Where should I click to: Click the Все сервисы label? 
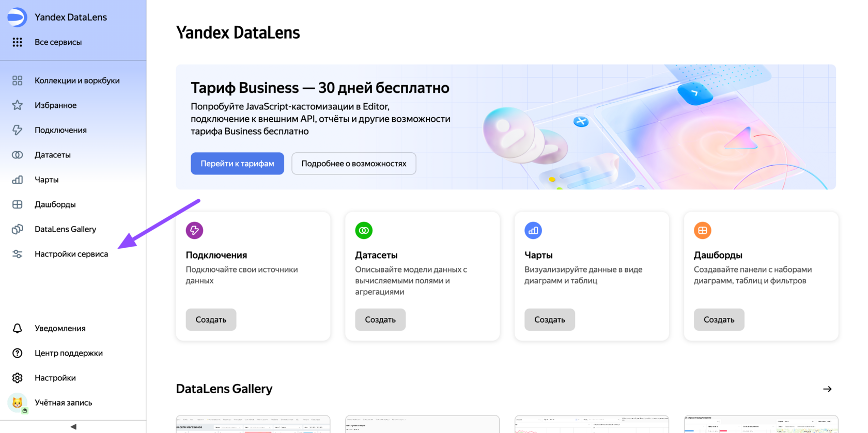pyautogui.click(x=58, y=42)
